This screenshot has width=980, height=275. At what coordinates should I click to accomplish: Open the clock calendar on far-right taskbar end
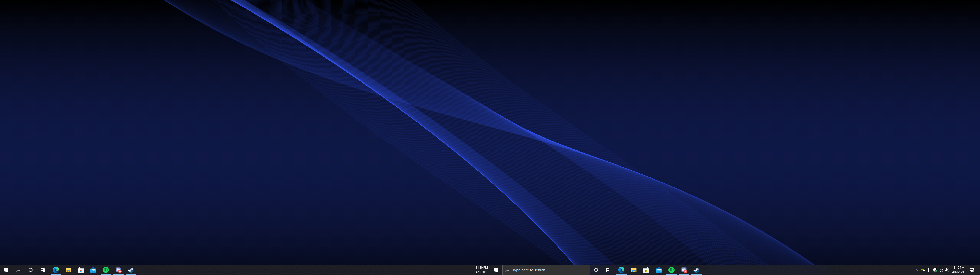click(x=958, y=270)
